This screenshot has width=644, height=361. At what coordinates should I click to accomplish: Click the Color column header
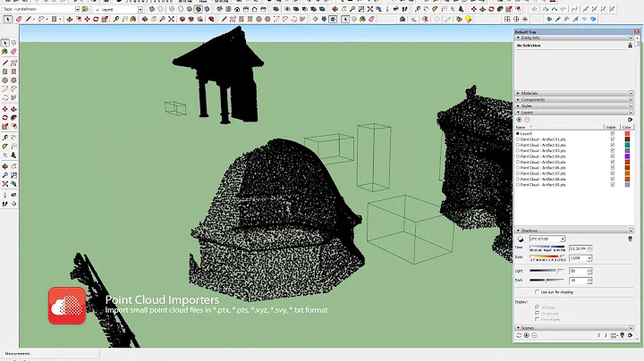coord(626,127)
